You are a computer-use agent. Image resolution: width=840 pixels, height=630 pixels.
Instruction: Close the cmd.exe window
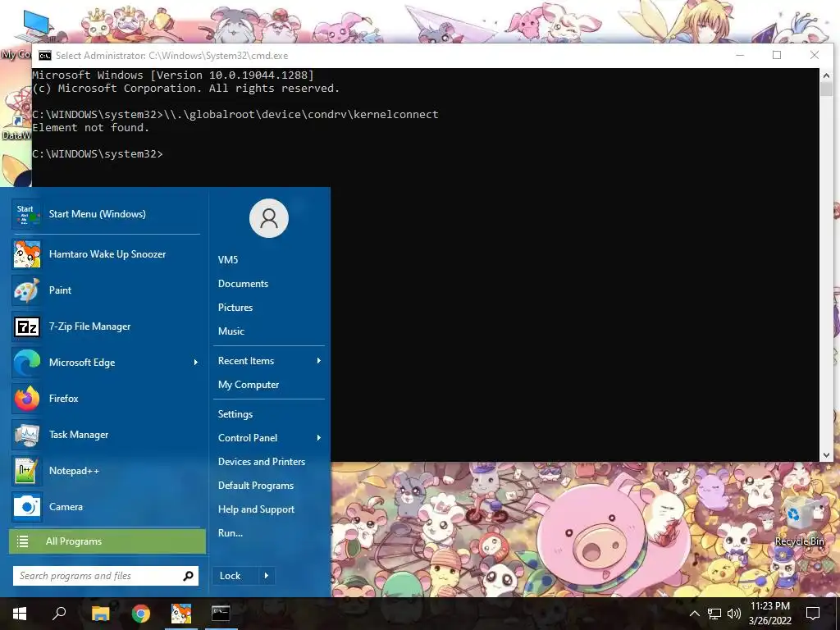pos(815,55)
